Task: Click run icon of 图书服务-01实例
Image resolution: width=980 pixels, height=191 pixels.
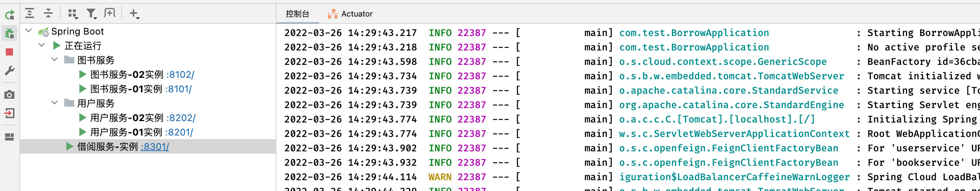Action: point(83,89)
